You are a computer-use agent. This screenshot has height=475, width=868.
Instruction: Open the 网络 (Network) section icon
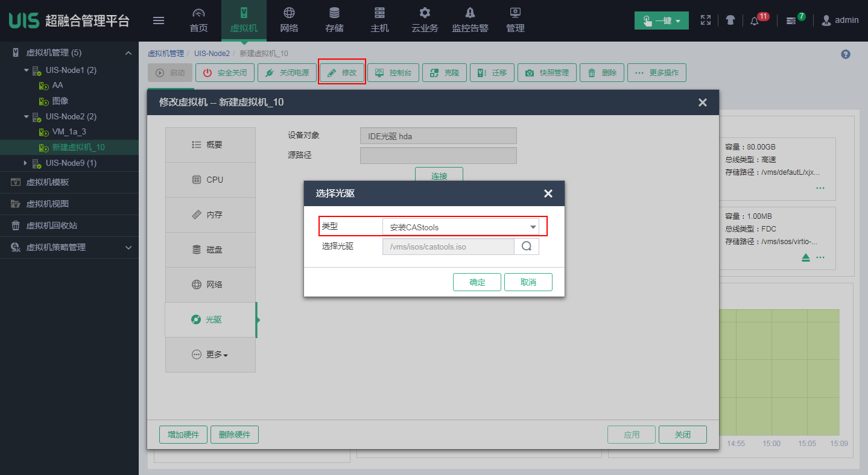point(288,19)
